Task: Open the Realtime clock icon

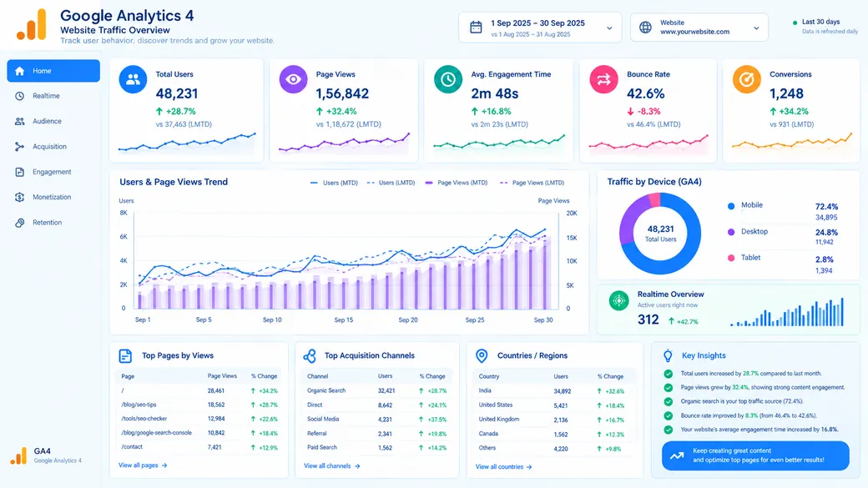Action: (19, 96)
